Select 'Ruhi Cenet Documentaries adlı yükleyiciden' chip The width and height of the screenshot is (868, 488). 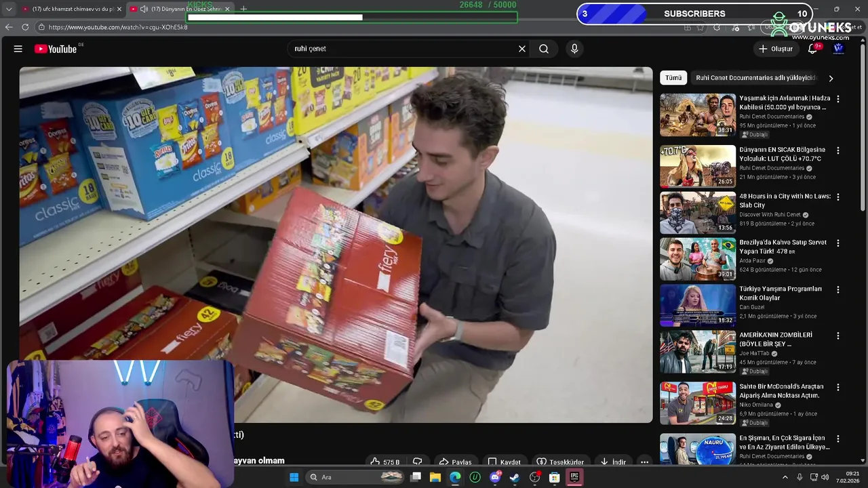pos(755,78)
